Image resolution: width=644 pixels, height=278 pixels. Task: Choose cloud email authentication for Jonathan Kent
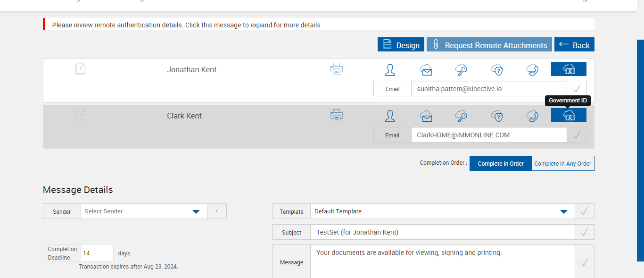click(426, 70)
